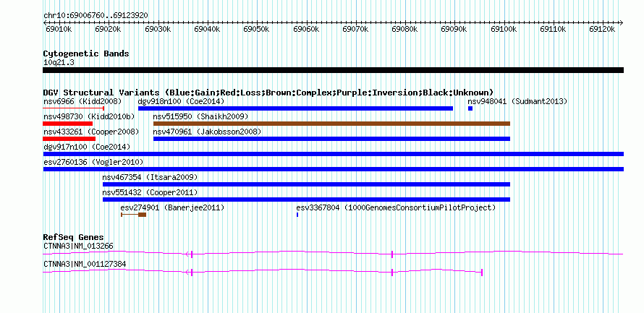Click the NM_001127384 exon near 69080k
Screen dimensions: 644x313
point(392,272)
